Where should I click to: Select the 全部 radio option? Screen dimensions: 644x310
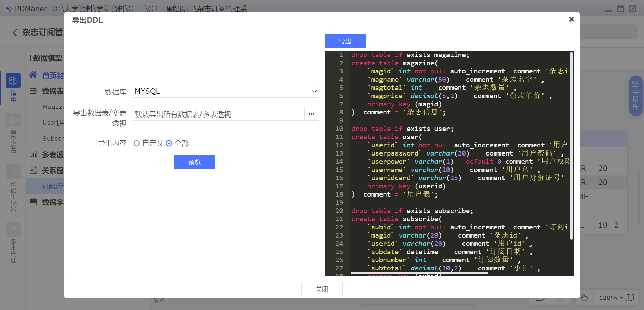pyautogui.click(x=169, y=144)
